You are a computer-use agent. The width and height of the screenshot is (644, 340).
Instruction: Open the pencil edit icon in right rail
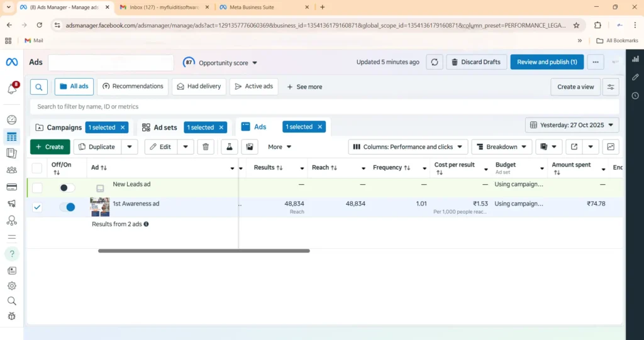pyautogui.click(x=635, y=77)
